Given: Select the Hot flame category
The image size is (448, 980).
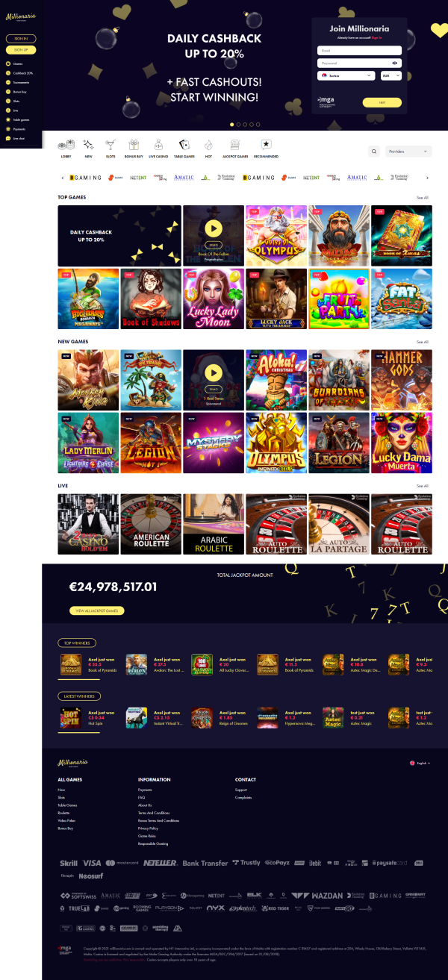Looking at the screenshot, I should (208, 148).
